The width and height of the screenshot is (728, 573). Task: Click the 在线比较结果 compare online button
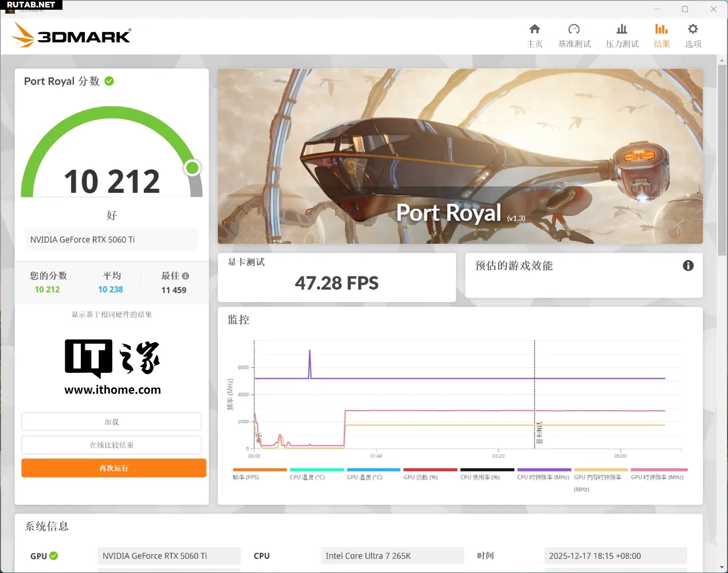pos(111,445)
